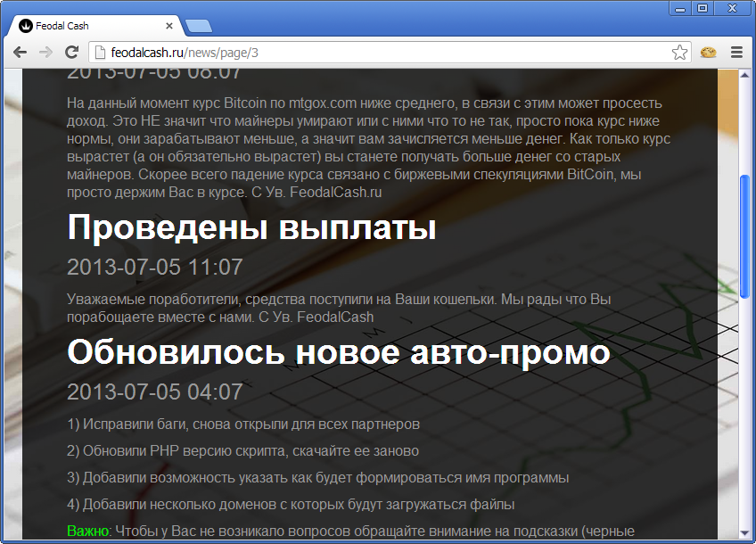Go back with the browser back arrow

tap(20, 52)
